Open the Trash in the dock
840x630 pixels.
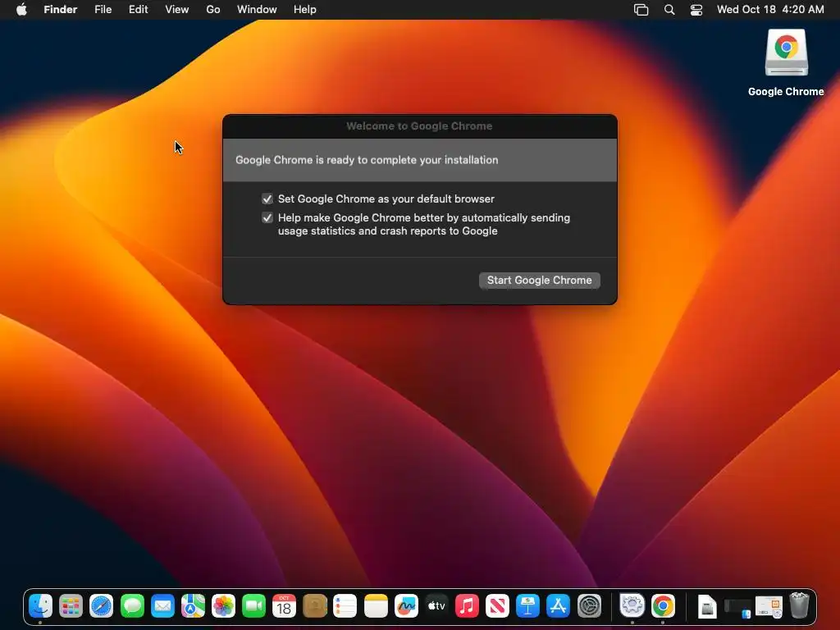(799, 605)
